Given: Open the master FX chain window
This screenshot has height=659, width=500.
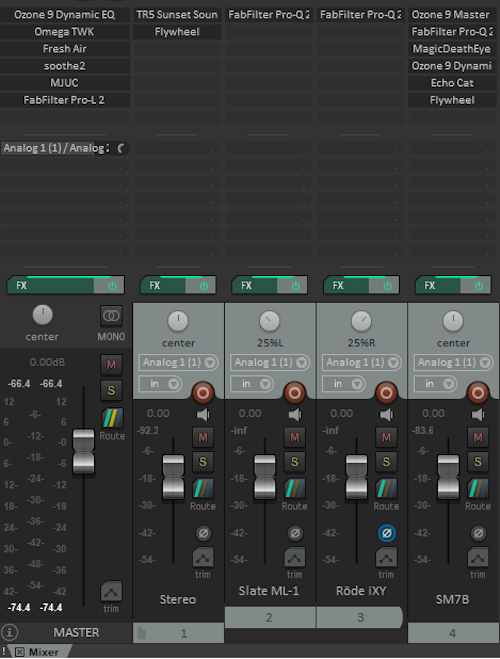Looking at the screenshot, I should click(50, 286).
